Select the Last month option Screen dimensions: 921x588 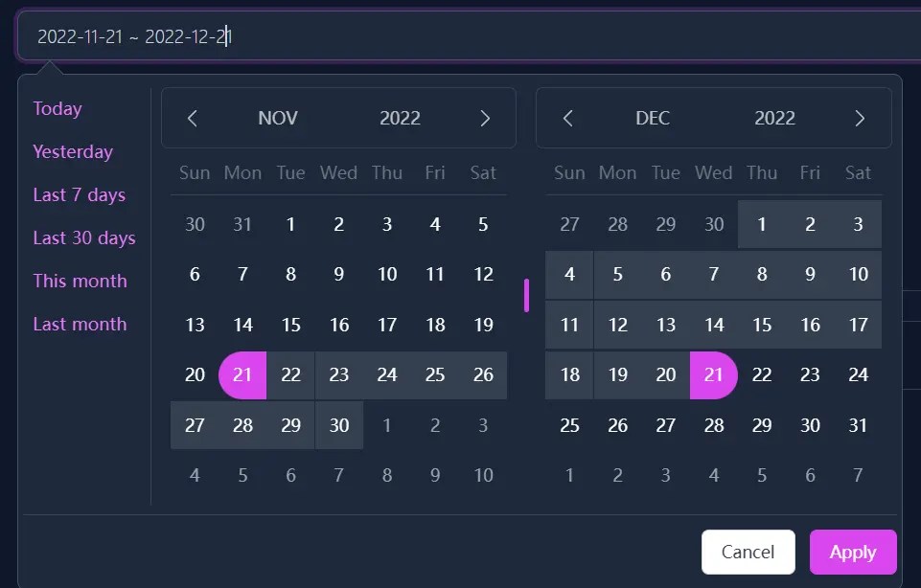tap(80, 324)
